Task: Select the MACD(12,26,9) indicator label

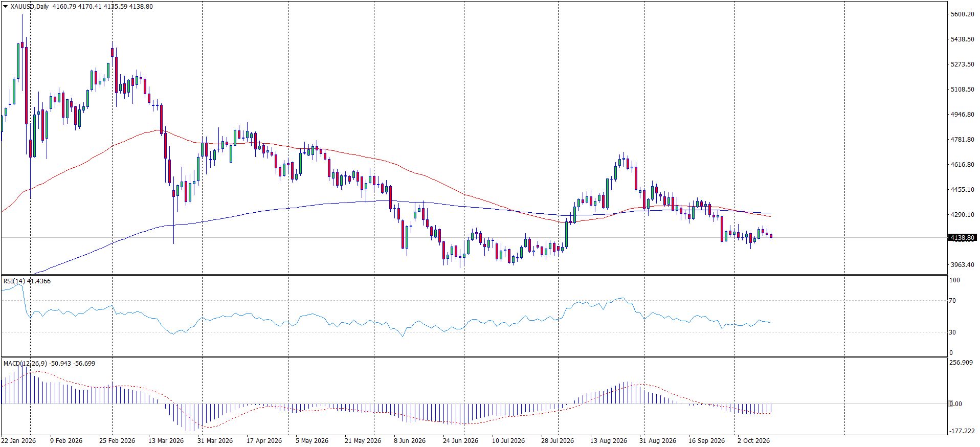Action: (26, 364)
